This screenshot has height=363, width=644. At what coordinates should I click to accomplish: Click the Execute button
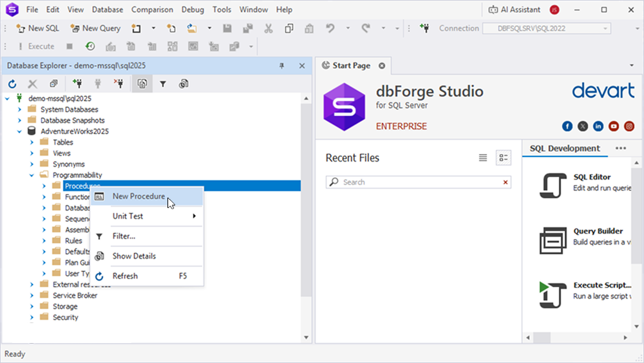coord(36,46)
